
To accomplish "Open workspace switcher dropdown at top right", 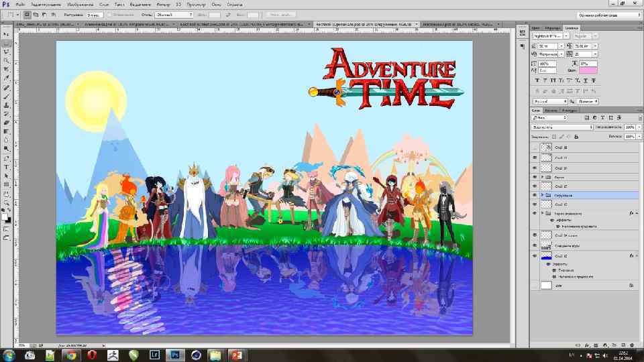I will click(609, 15).
